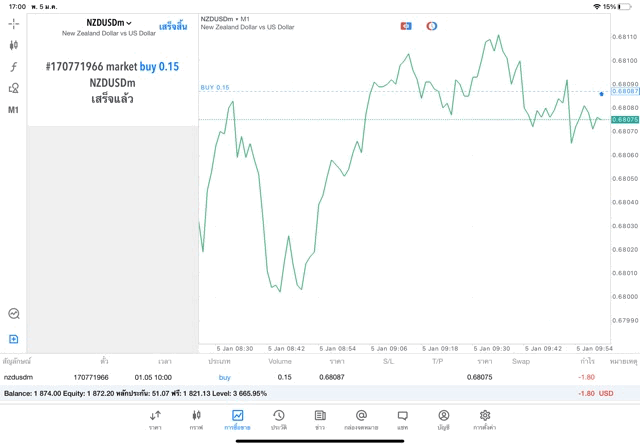The image size is (640, 447).
Task: Select ticket number 170771966 in table
Action: click(91, 377)
